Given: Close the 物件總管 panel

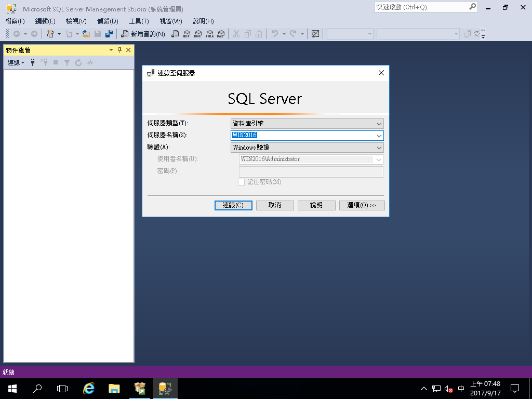Looking at the screenshot, I should click(128, 50).
